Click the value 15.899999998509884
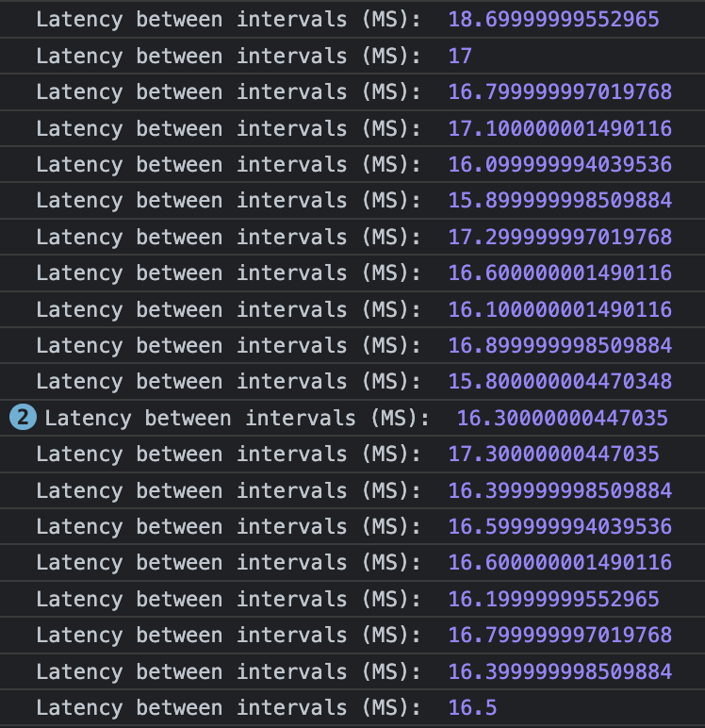Viewport: 705px width, 728px height. 560,201
